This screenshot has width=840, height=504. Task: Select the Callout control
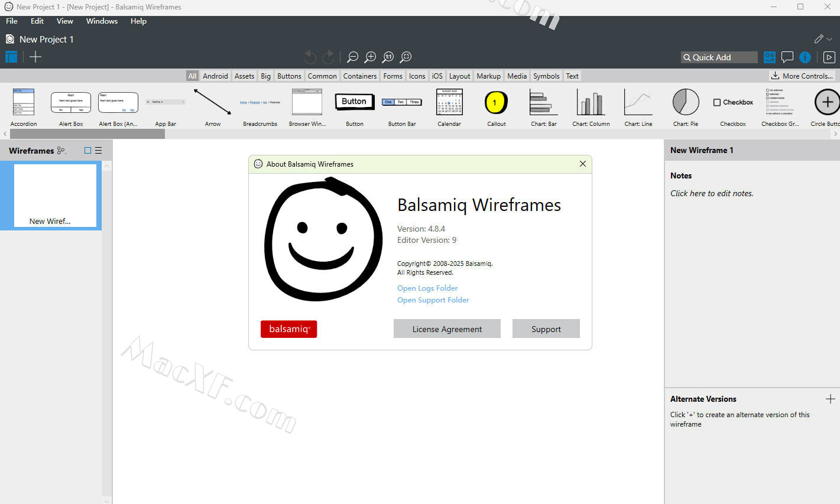click(497, 108)
